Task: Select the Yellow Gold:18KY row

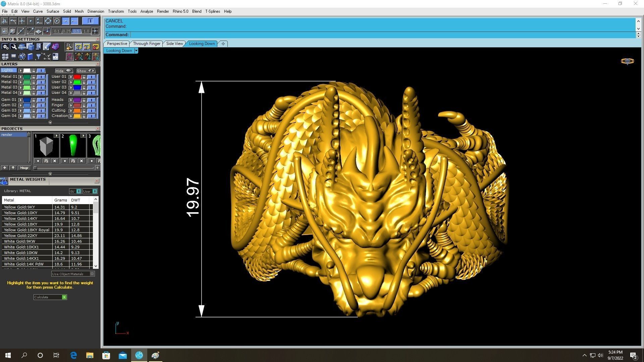Action: click(x=21, y=224)
